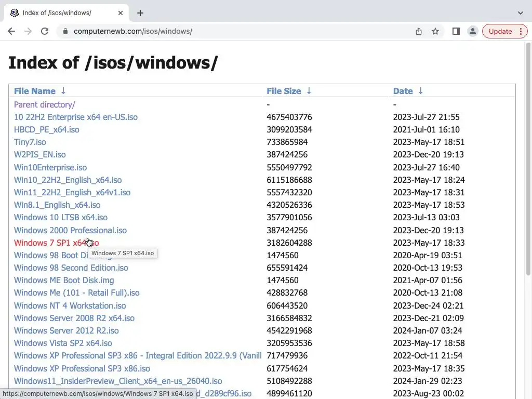Click the Windows 7 SP1 x64.iso link
The width and height of the screenshot is (532, 399).
pos(56,243)
